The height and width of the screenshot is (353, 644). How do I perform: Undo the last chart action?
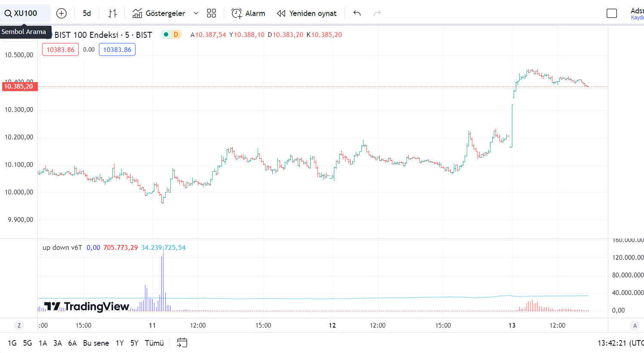357,13
